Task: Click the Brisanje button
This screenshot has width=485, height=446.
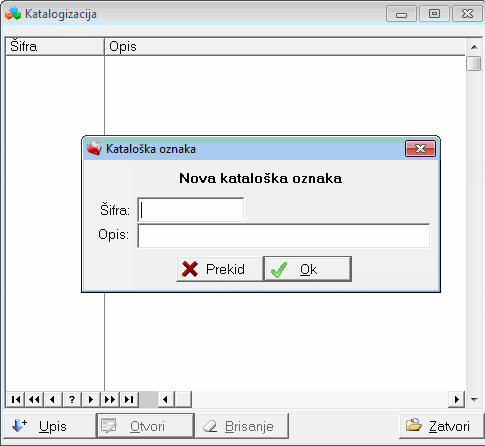Action: (242, 426)
